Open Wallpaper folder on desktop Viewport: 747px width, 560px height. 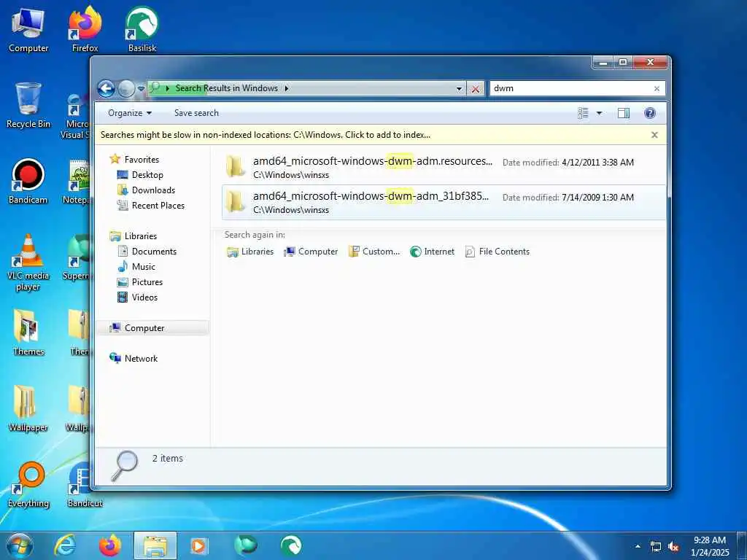28,409
